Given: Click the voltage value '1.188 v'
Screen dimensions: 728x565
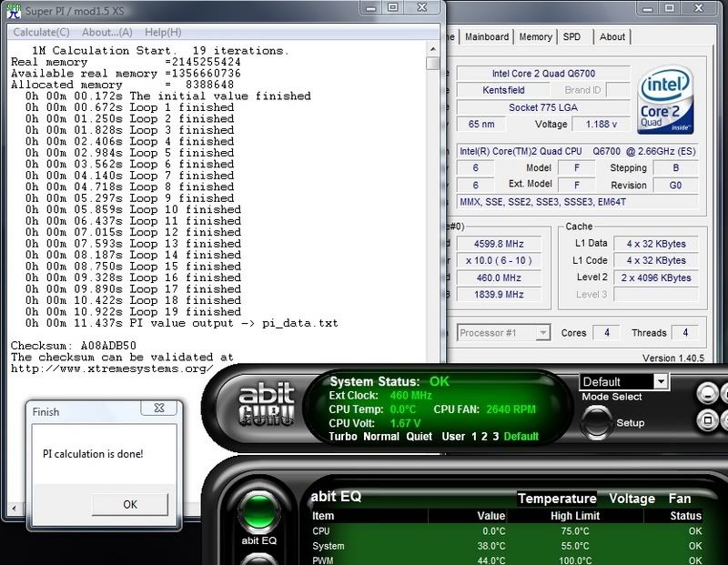Looking at the screenshot, I should 602,125.
